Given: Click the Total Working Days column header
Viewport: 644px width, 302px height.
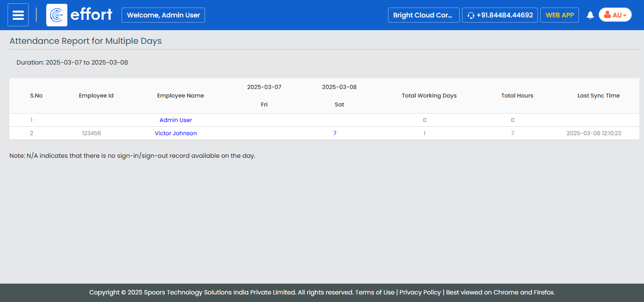Looking at the screenshot, I should click(429, 96).
